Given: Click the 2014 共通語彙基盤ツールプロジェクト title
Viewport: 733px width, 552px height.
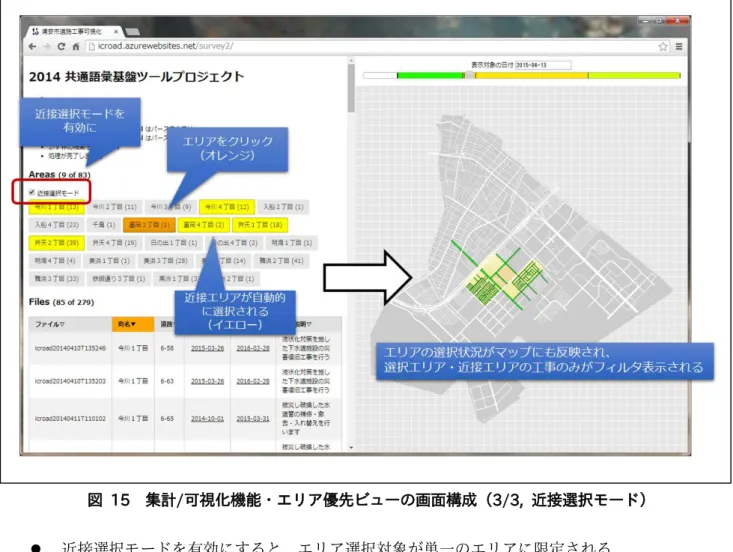Looking at the screenshot, I should coord(136,77).
